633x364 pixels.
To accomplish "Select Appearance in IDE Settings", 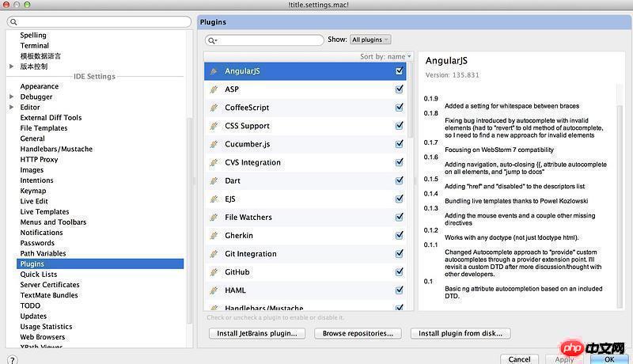I will [x=39, y=86].
